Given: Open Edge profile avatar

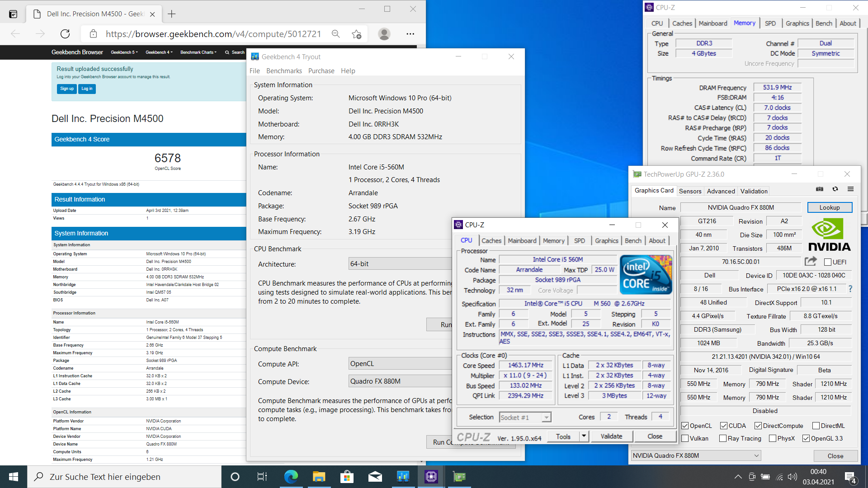Looking at the screenshot, I should [384, 34].
